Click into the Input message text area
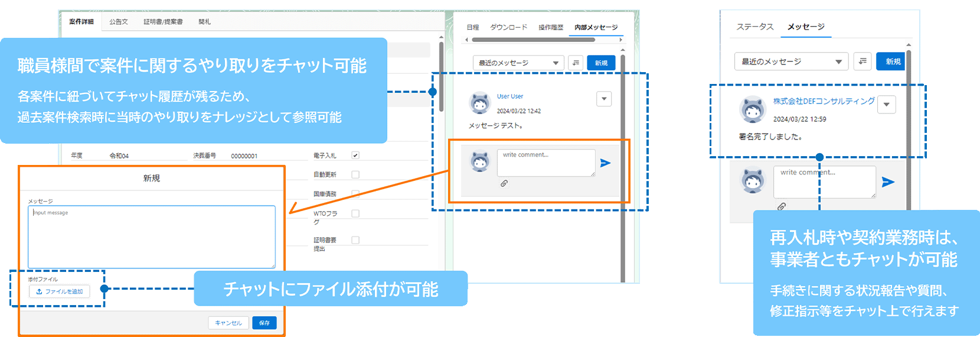The width and height of the screenshot is (980, 337). 152,236
